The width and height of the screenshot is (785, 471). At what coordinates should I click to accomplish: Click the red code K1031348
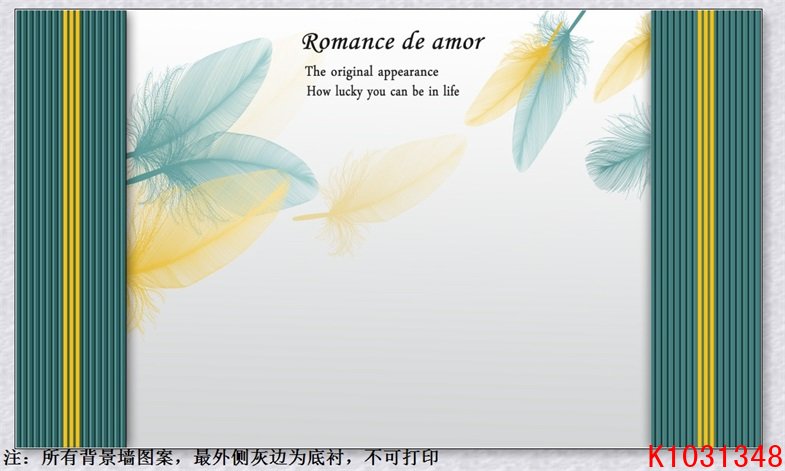pos(715,457)
